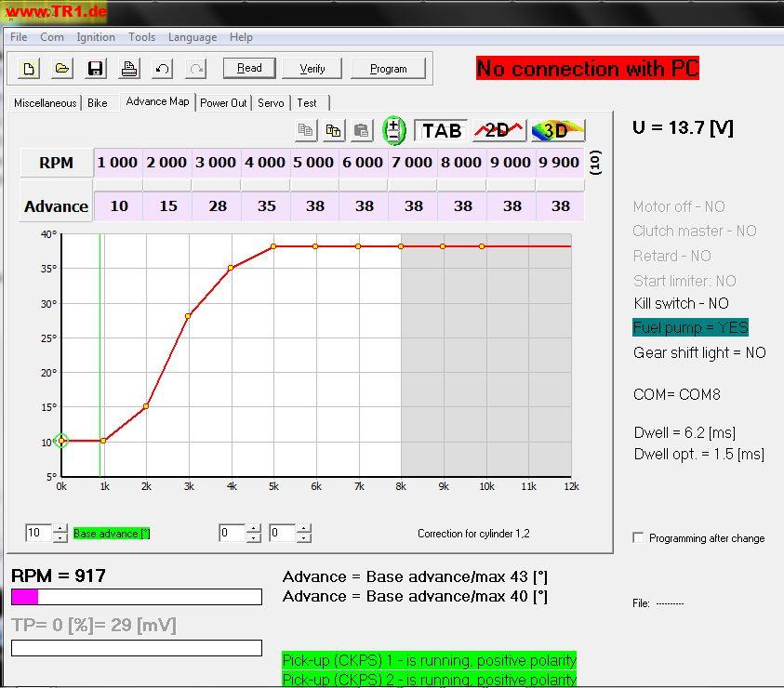
Task: Select the 9 900 RPM cell
Action: click(560, 163)
